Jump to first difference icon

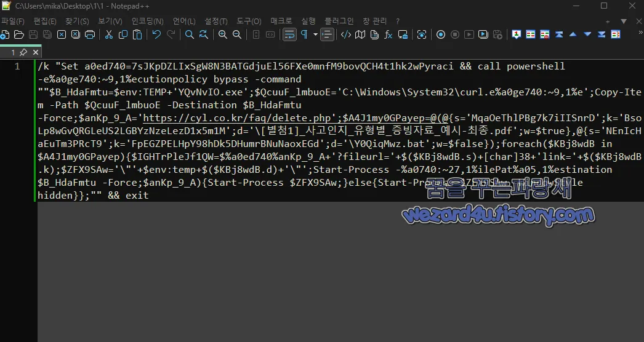[x=559, y=34]
